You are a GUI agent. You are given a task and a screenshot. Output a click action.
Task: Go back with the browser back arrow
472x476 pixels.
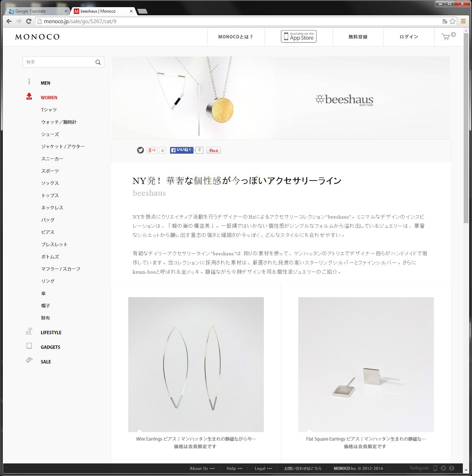click(x=9, y=21)
